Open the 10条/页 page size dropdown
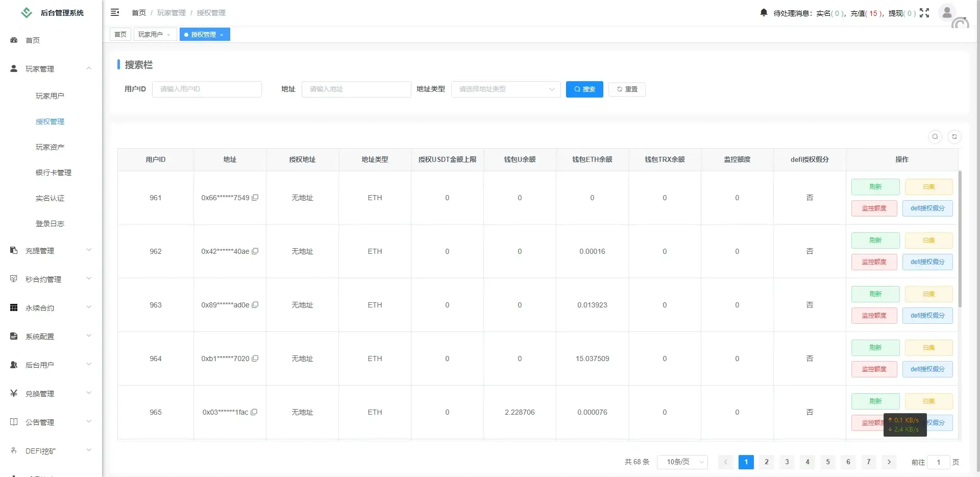 (x=682, y=462)
